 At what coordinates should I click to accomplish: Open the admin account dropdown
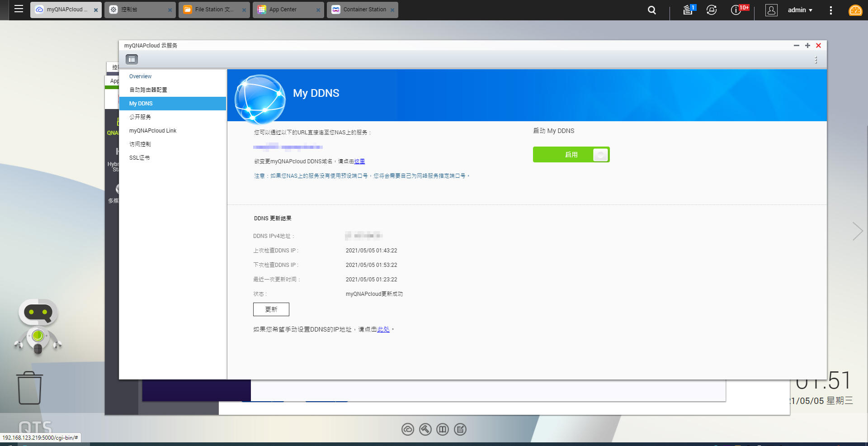799,9
